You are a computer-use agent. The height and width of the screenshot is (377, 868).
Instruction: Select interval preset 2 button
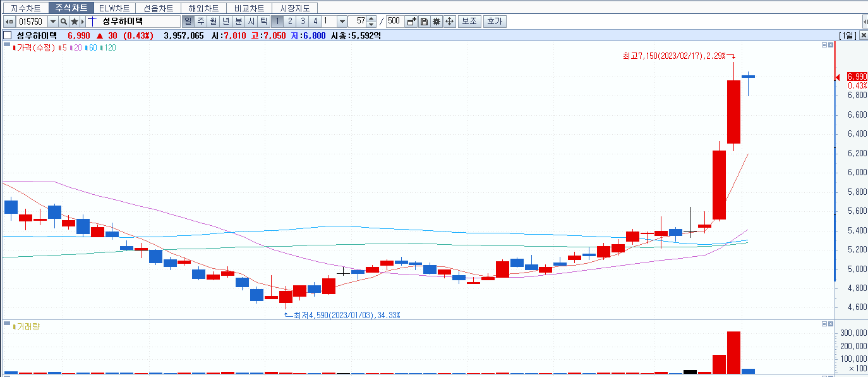point(290,22)
